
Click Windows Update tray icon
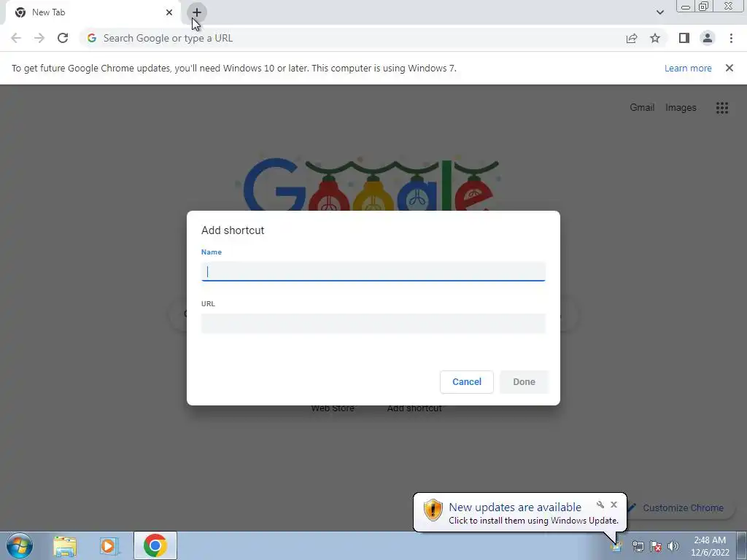(617, 546)
